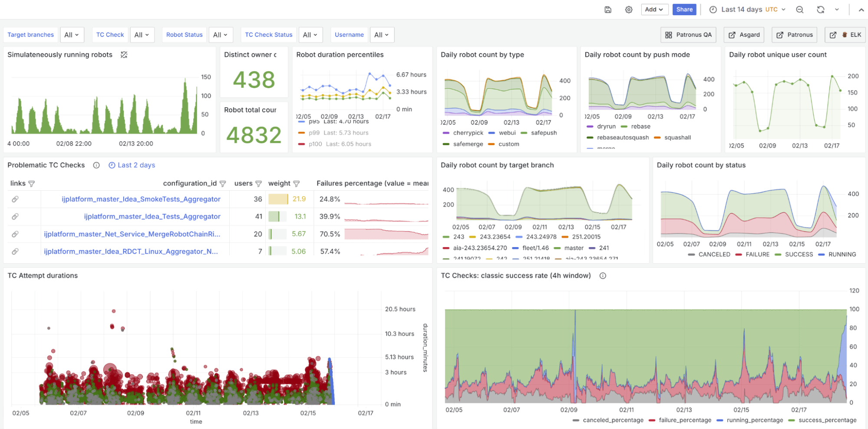Hide the FAILURE series in Daily robot count by status legend
The height and width of the screenshot is (429, 868).
757,254
